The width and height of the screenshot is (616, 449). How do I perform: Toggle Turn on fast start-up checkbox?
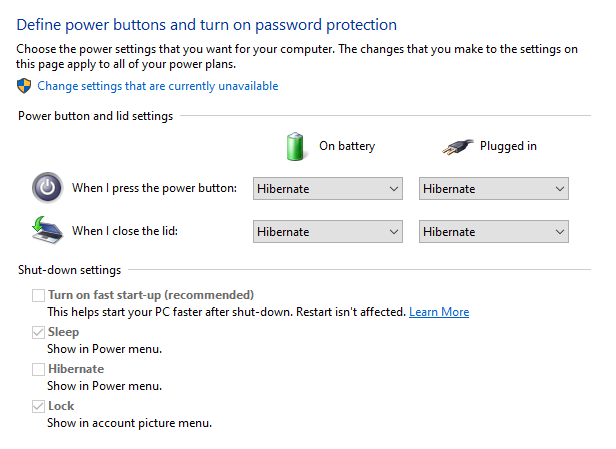pyautogui.click(x=38, y=295)
